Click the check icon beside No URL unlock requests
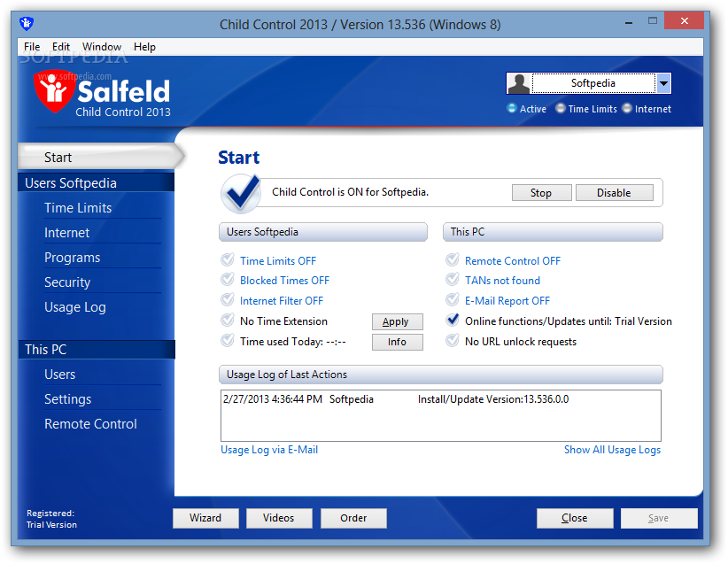The image size is (728, 564). pyautogui.click(x=453, y=341)
